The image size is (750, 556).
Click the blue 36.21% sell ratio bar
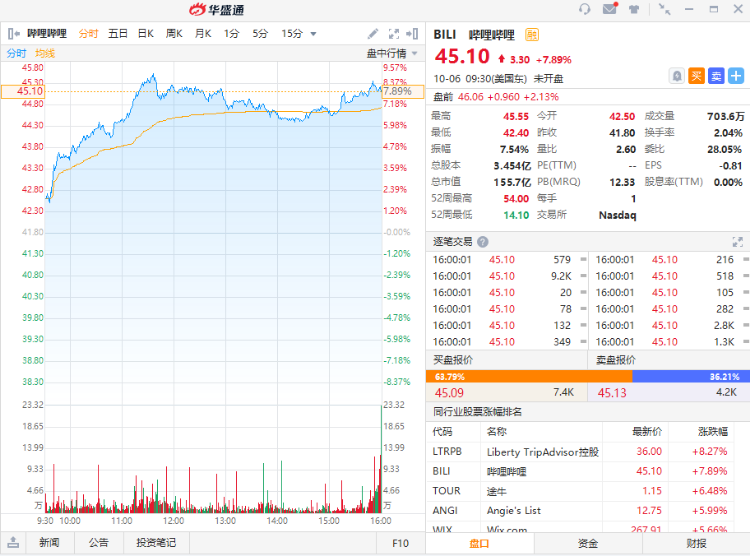click(x=691, y=377)
